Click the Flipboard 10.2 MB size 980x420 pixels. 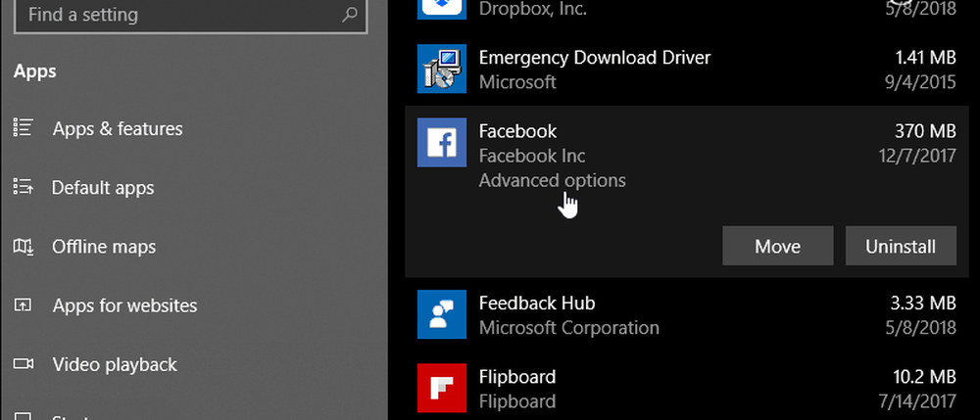(924, 377)
